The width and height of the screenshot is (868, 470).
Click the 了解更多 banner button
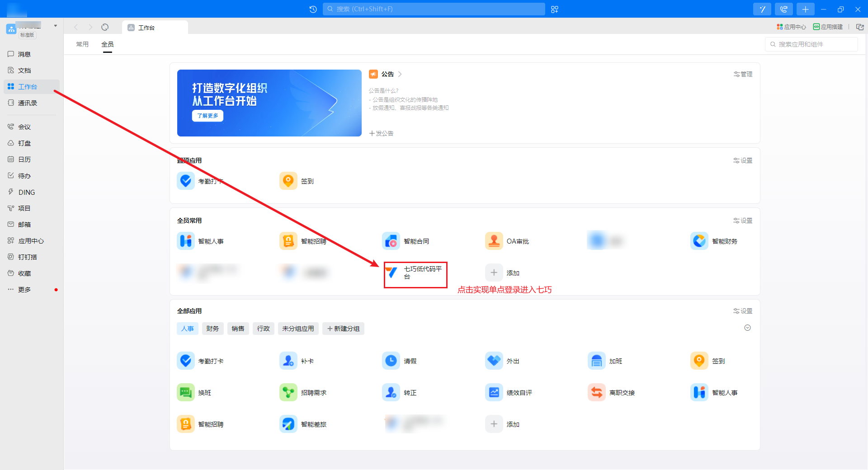(x=208, y=116)
